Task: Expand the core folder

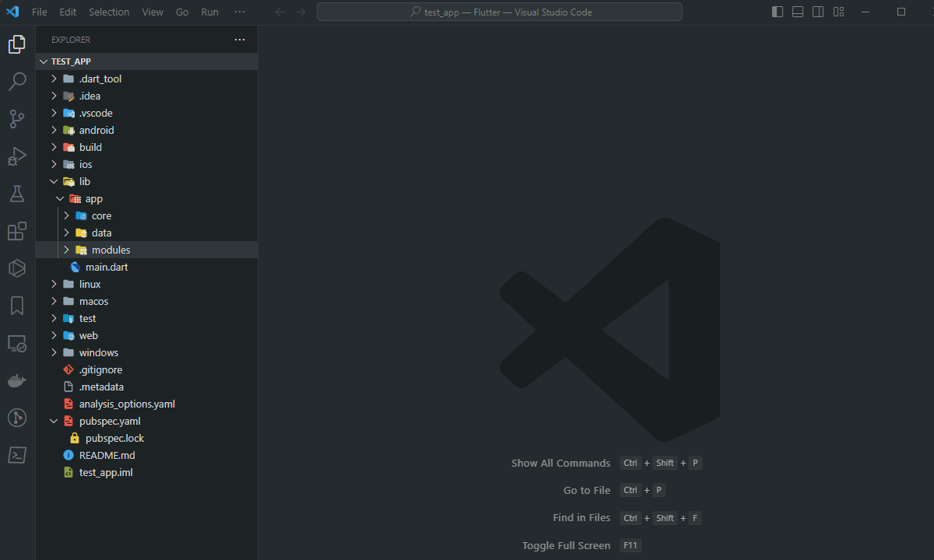Action: click(146, 215)
